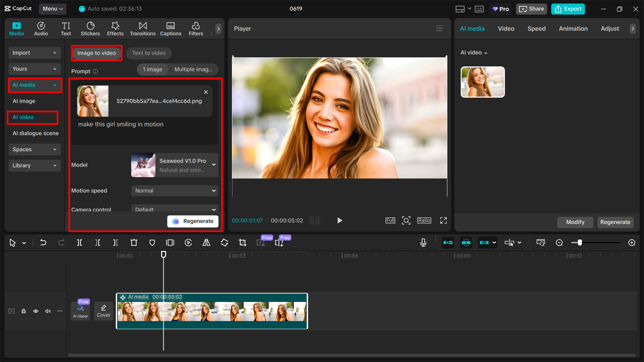
Task: Select AI dialogue scene in sidebar
Action: 36,133
